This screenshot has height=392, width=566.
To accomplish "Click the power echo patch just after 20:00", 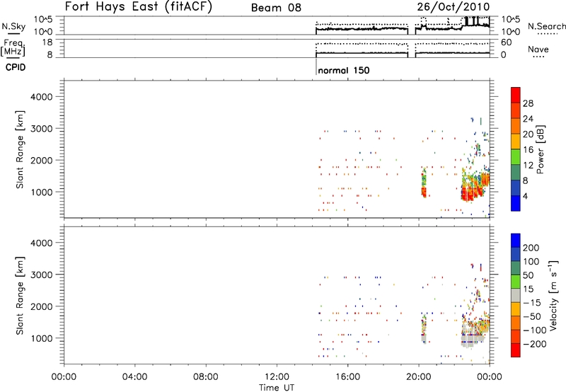I will tap(424, 183).
